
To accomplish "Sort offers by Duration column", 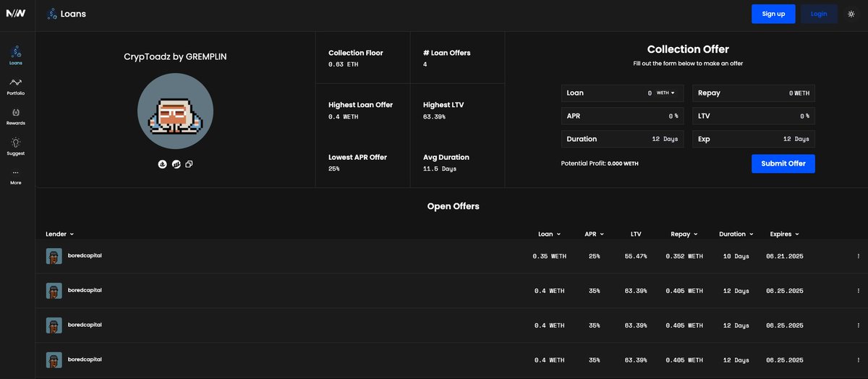I will [736, 234].
